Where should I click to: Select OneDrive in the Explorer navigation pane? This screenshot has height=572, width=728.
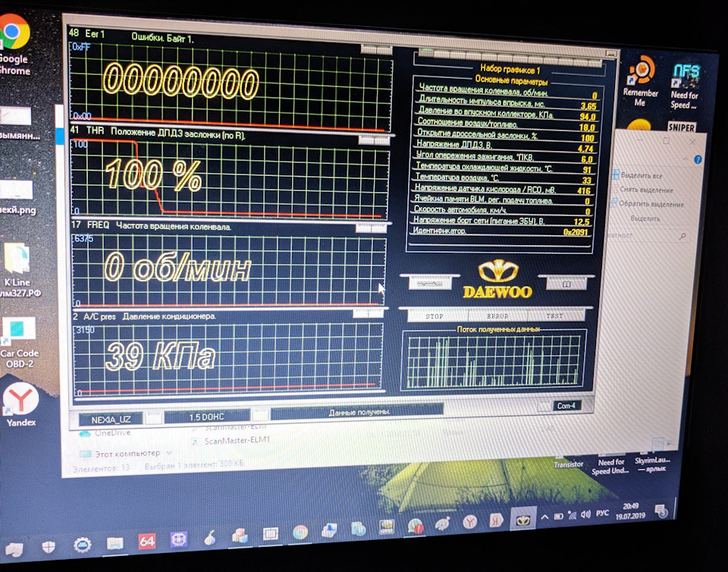tap(106, 432)
